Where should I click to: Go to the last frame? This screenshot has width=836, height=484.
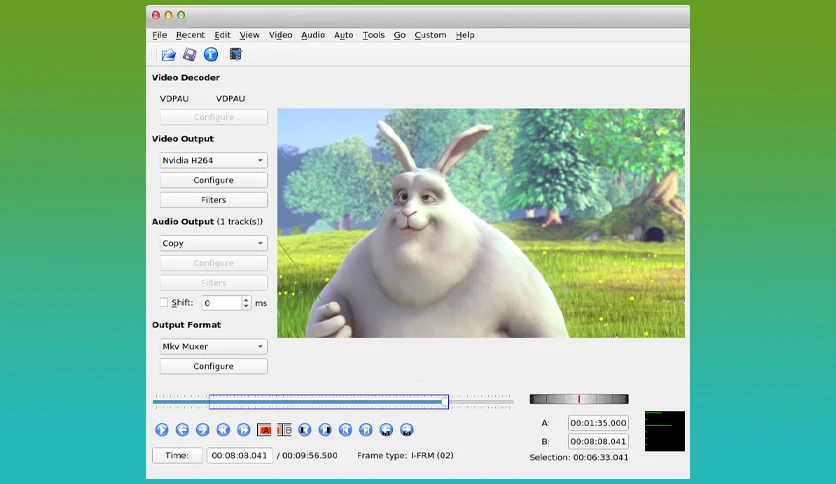pos(366,430)
